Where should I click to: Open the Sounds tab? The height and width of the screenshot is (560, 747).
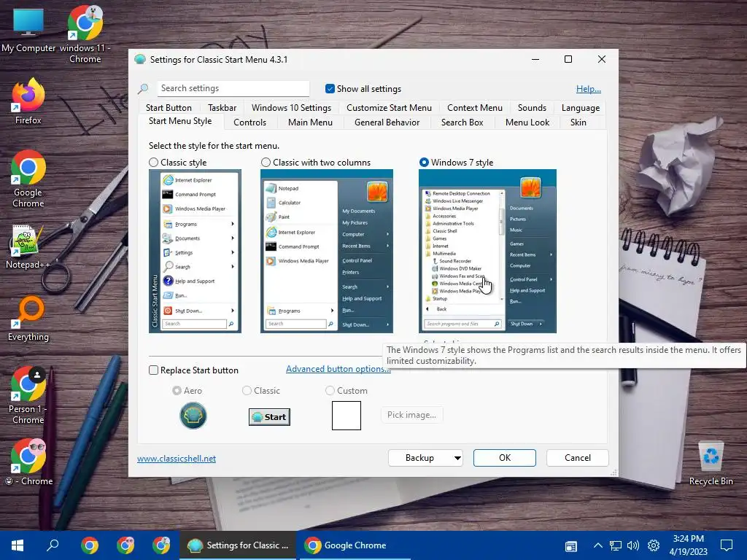point(532,108)
